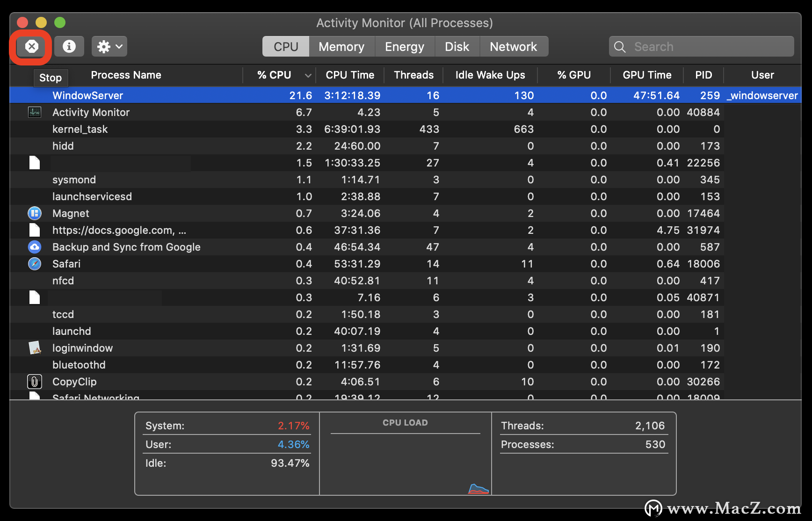Click PID 40884 cell
Screen dimensions: 812x521
tap(703, 112)
